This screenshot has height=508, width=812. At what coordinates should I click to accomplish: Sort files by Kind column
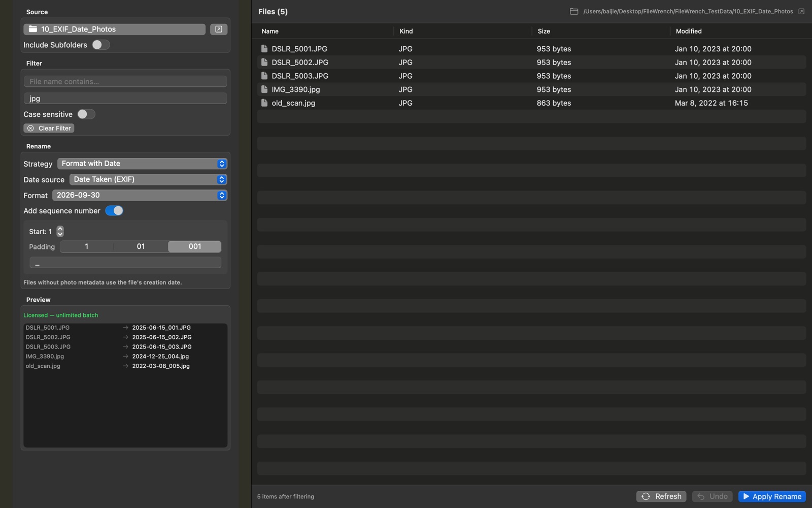[406, 31]
